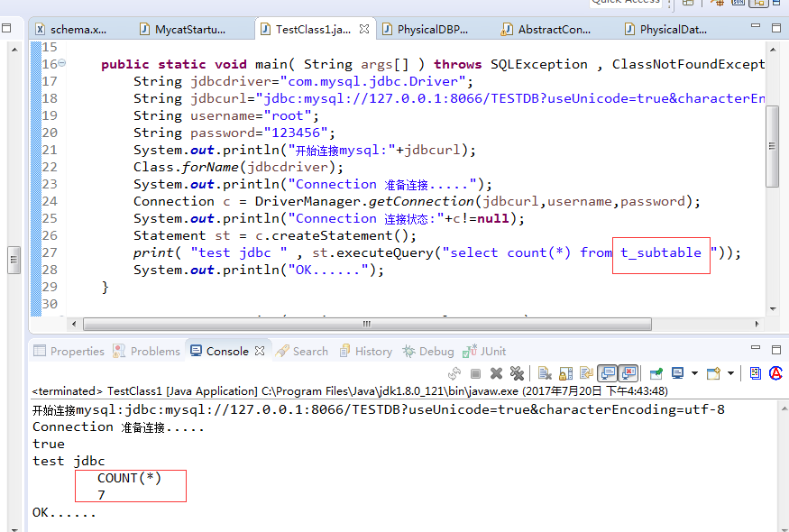Image resolution: width=789 pixels, height=532 pixels.
Task: Click the "test jdbc" console output line
Action: click(x=69, y=461)
